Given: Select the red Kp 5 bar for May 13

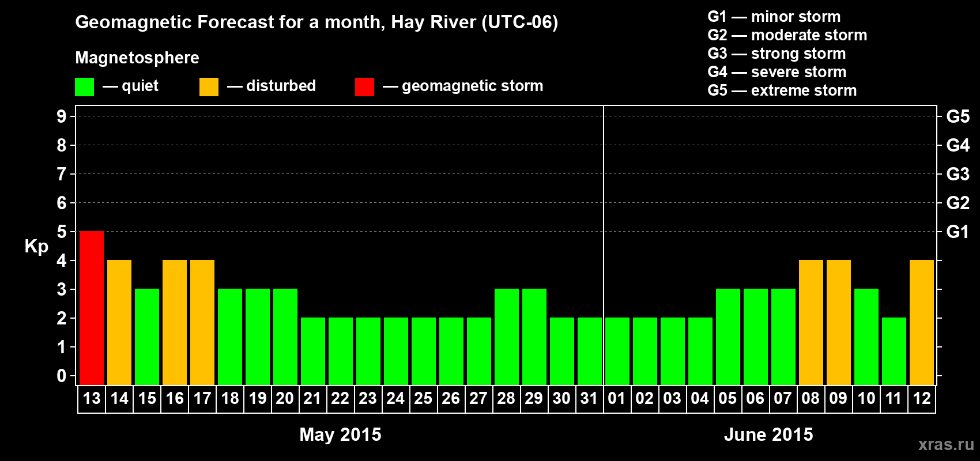Looking at the screenshot, I should point(92,308).
